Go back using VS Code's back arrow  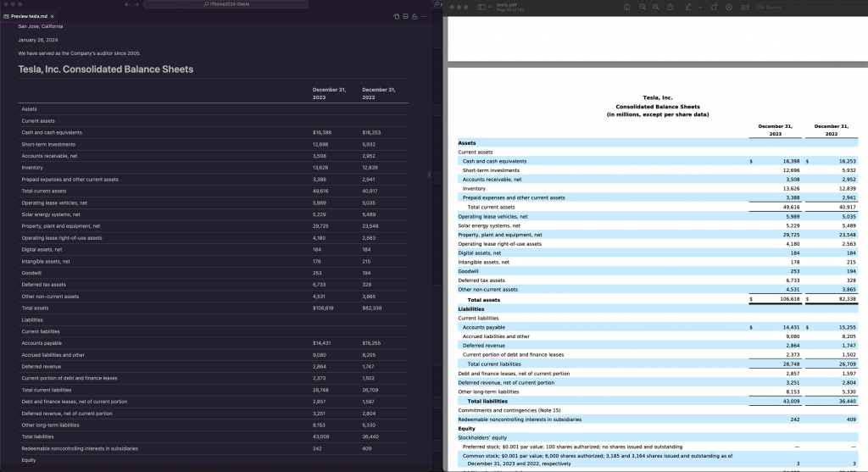pyautogui.click(x=127, y=4)
